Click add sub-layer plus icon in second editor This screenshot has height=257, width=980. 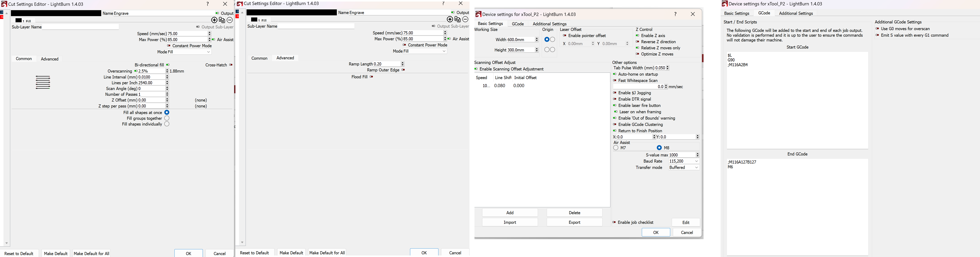450,19
